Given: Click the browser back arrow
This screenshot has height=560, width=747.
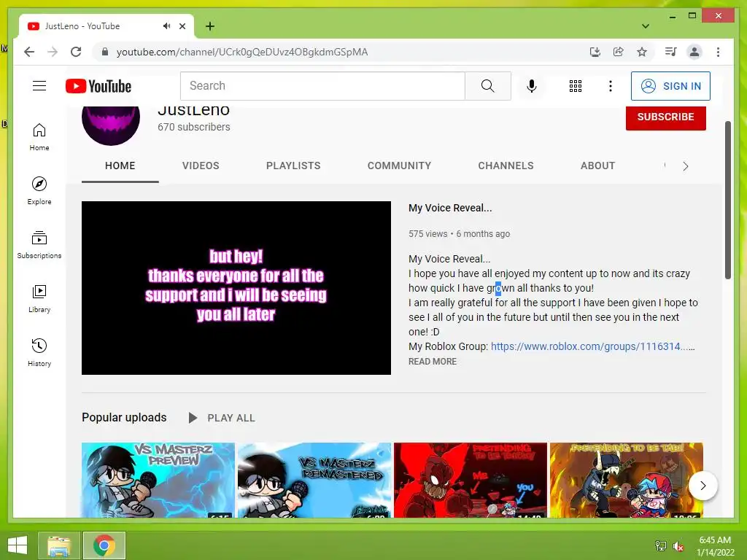Looking at the screenshot, I should click(29, 52).
